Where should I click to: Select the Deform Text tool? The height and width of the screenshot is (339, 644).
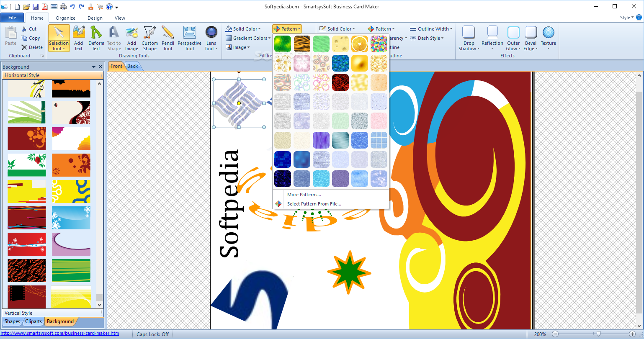pos(96,38)
